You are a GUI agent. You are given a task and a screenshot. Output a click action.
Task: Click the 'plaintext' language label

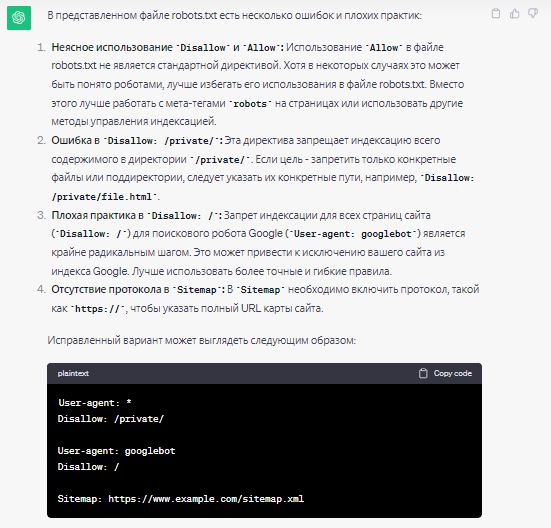[73, 373]
